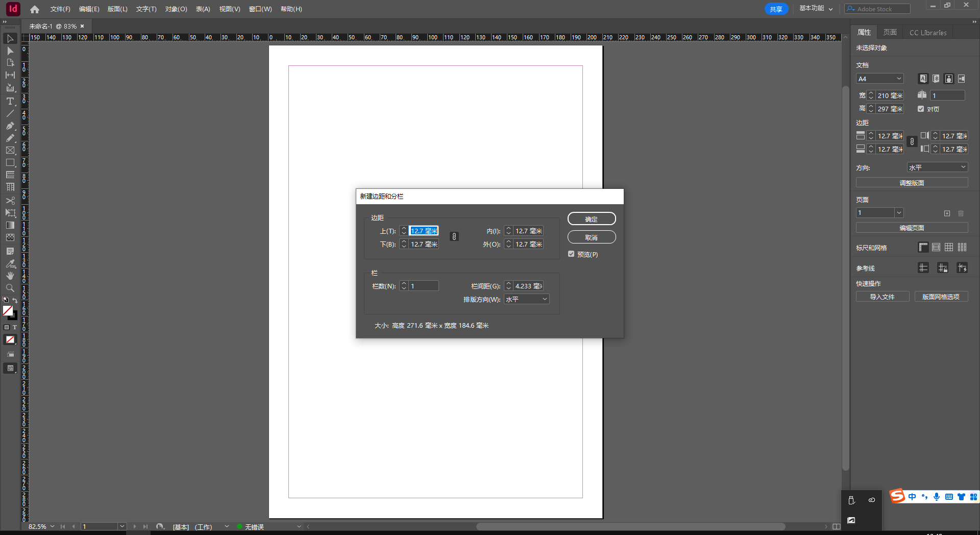Image resolution: width=980 pixels, height=535 pixels.
Task: Open the 版面(L) menu
Action: pyautogui.click(x=117, y=9)
